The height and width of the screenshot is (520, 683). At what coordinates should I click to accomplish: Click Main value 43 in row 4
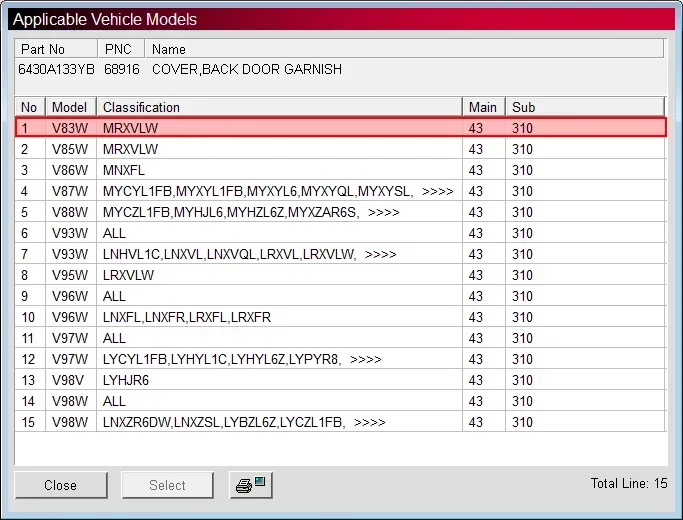(476, 191)
